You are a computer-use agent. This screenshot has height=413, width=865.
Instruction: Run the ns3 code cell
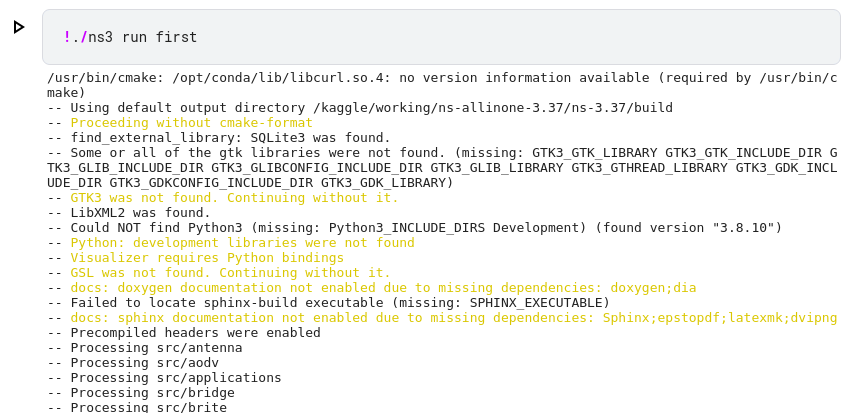pyautogui.click(x=19, y=27)
